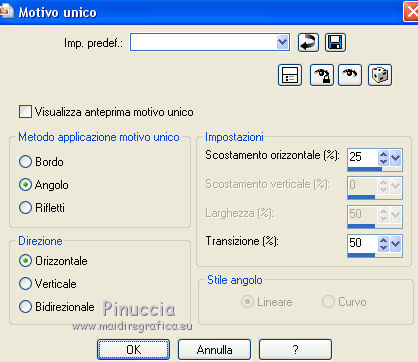Screen dimensions: 418x362
Task: Click the title bar application icon
Action: tap(6, 12)
